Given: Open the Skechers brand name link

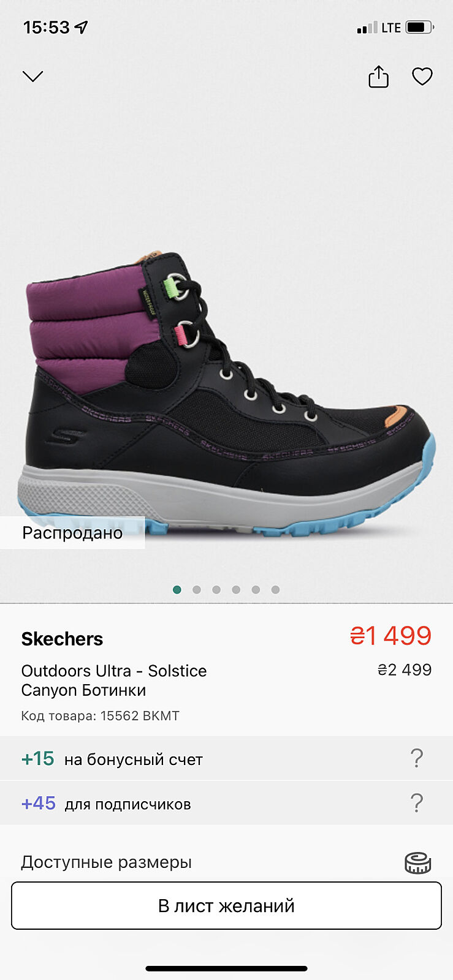Looking at the screenshot, I should tap(62, 639).
